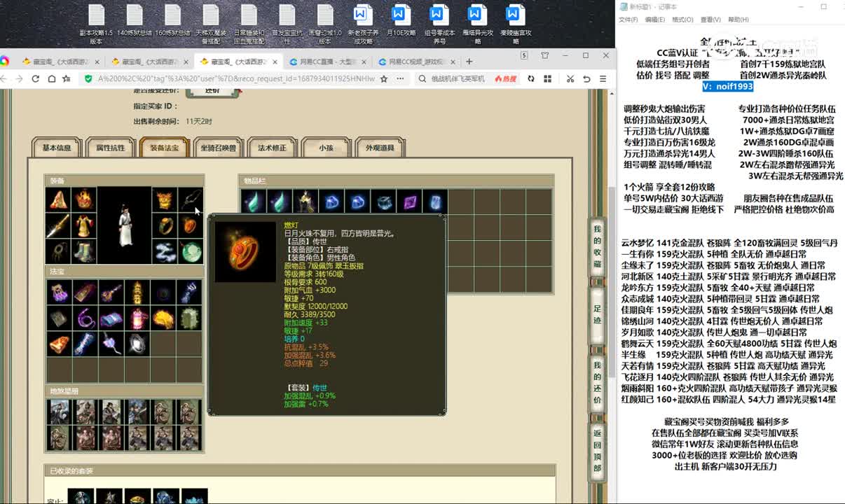Select first green feather in 物品栏

(253, 202)
